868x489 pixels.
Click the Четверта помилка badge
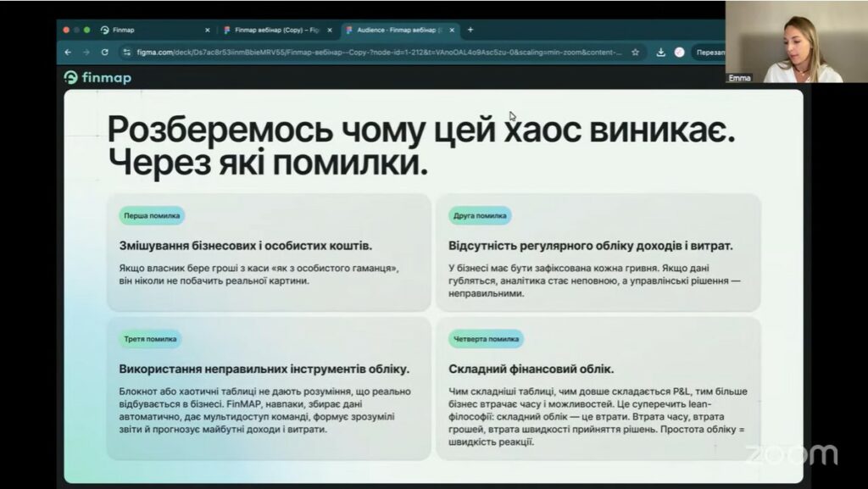pyautogui.click(x=485, y=339)
